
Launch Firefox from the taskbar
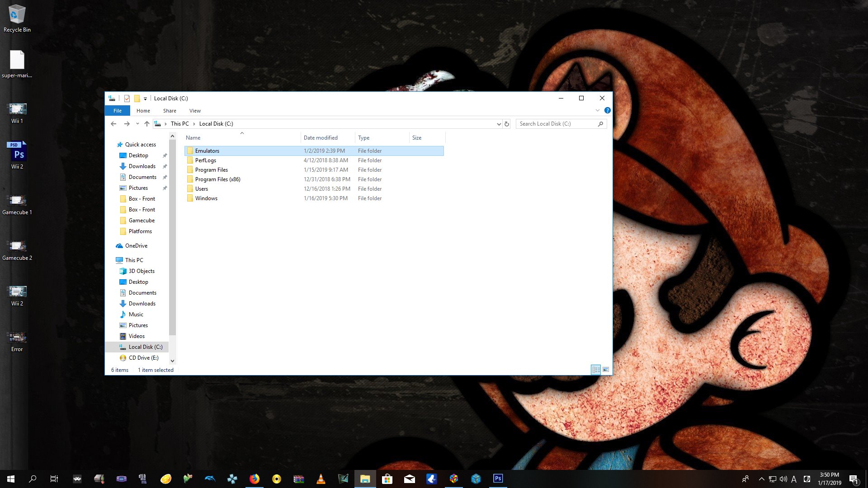point(255,479)
